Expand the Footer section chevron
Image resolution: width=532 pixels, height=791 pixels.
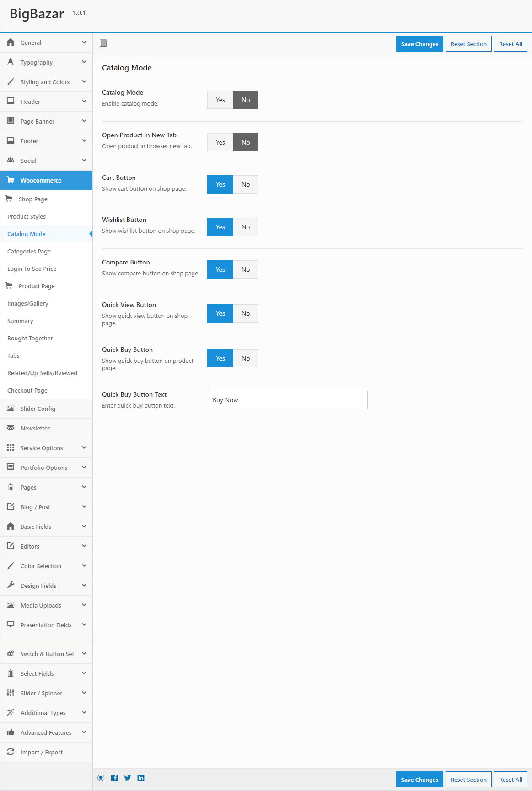pyautogui.click(x=84, y=140)
